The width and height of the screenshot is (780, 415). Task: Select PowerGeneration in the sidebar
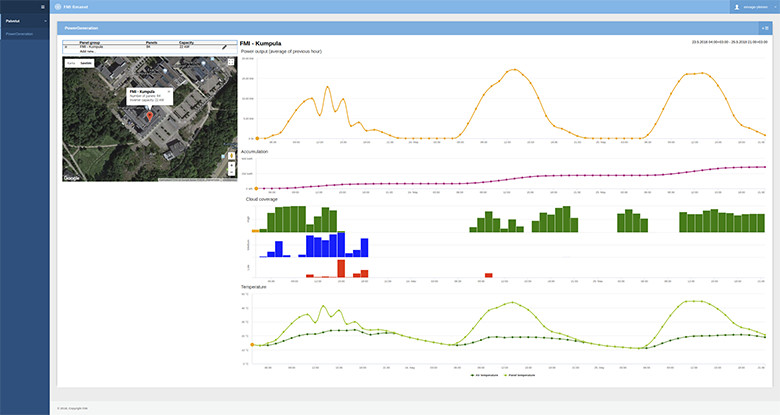[x=19, y=33]
